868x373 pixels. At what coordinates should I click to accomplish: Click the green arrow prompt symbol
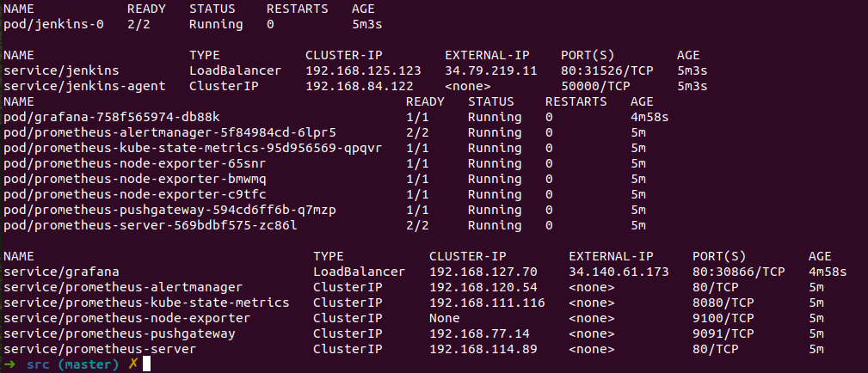point(9,365)
